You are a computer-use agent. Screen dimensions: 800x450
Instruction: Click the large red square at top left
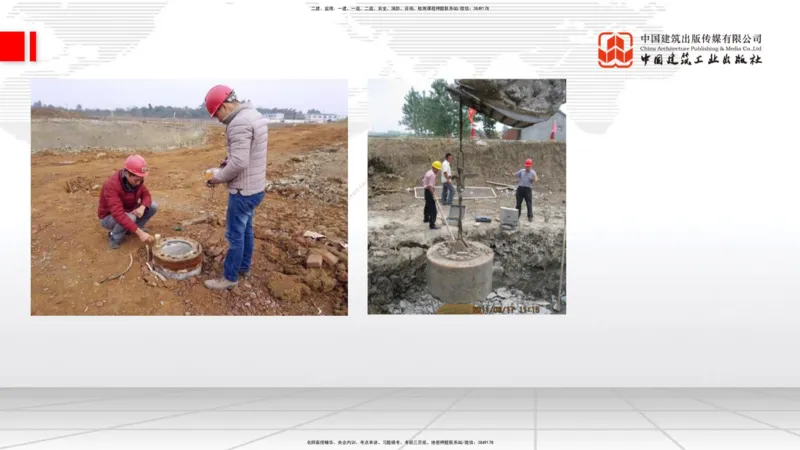coord(12,46)
